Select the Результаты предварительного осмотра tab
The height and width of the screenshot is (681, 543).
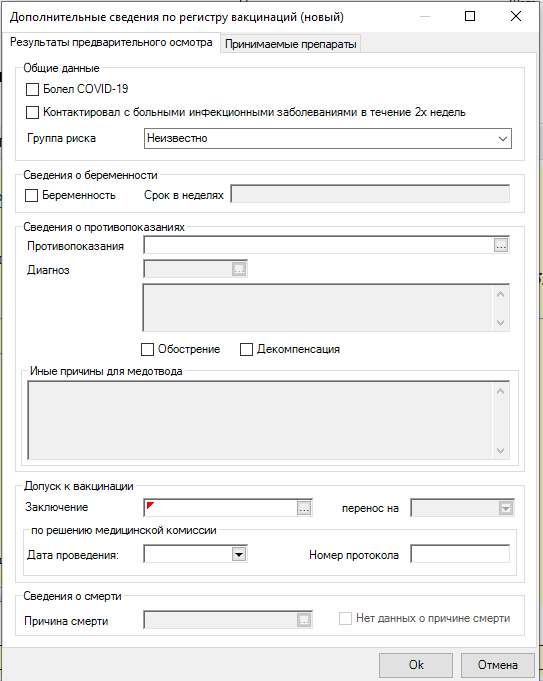(x=111, y=42)
